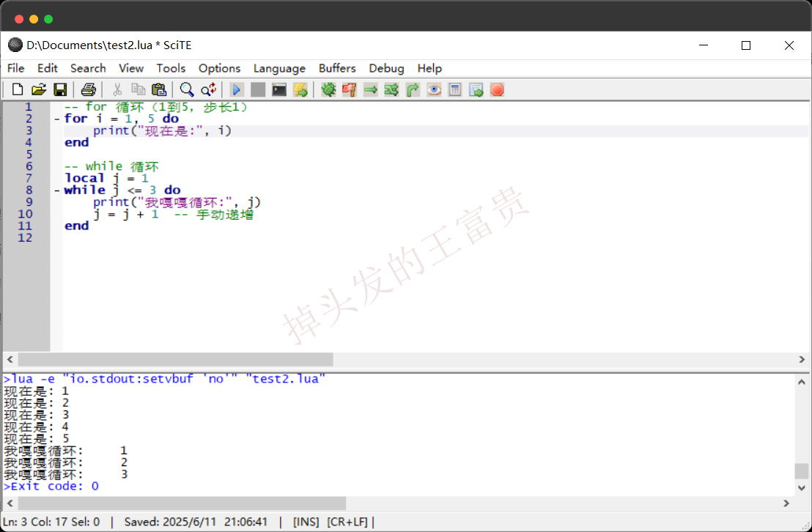Click the 'local j = 1' code line
This screenshot has height=532, width=812.
[106, 178]
